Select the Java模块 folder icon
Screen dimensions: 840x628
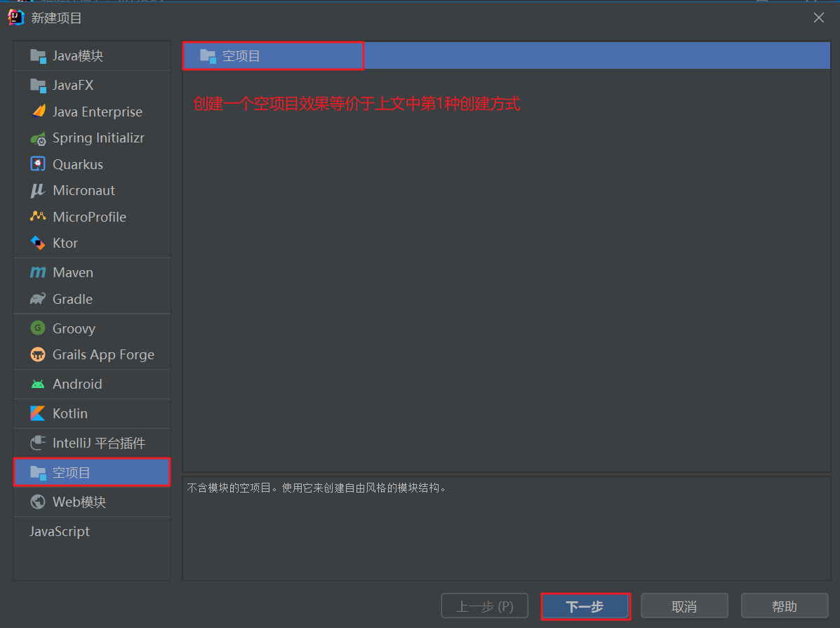(38, 56)
